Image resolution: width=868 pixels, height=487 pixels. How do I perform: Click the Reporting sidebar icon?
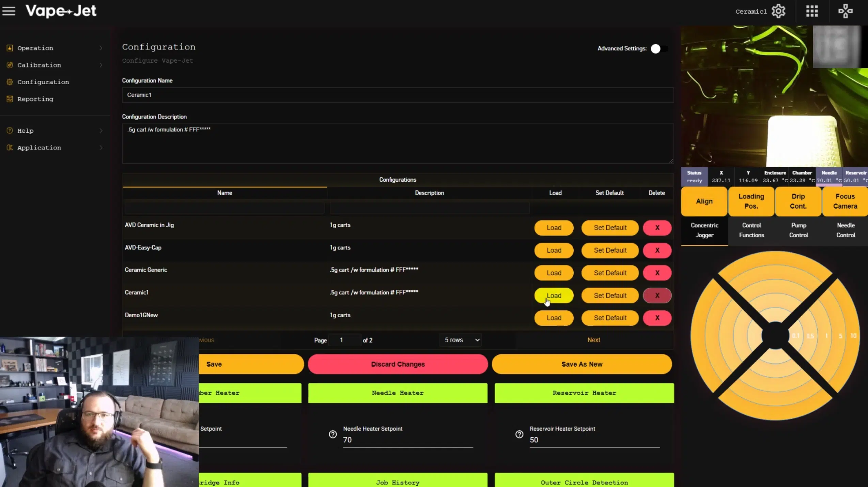click(x=10, y=99)
